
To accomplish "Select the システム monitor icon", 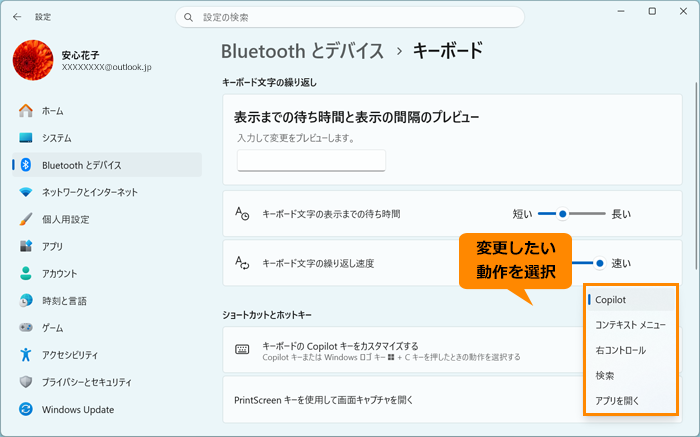I will 26,138.
